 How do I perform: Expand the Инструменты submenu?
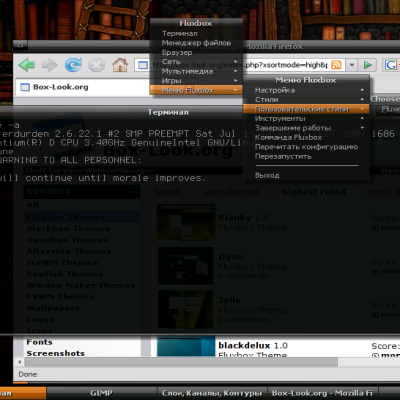coord(306,118)
